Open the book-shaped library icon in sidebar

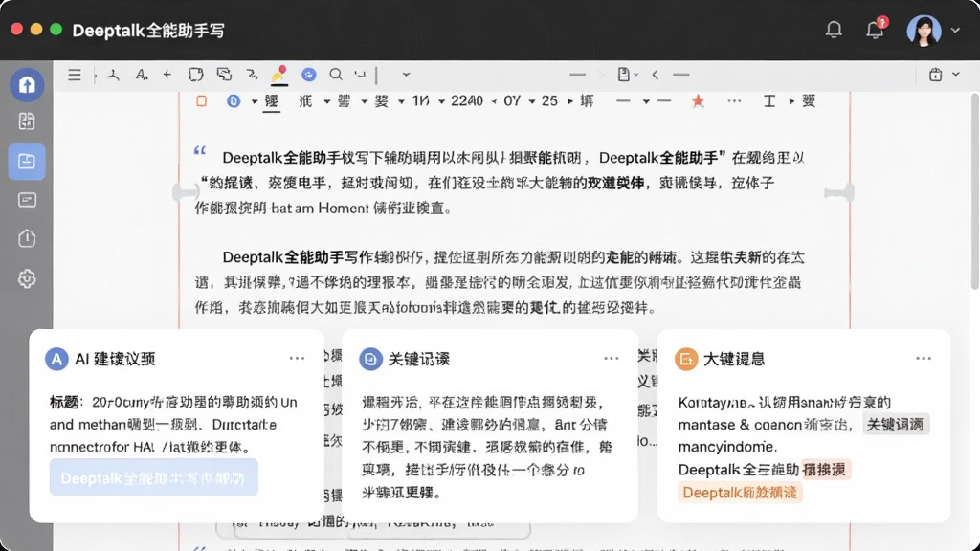(27, 121)
